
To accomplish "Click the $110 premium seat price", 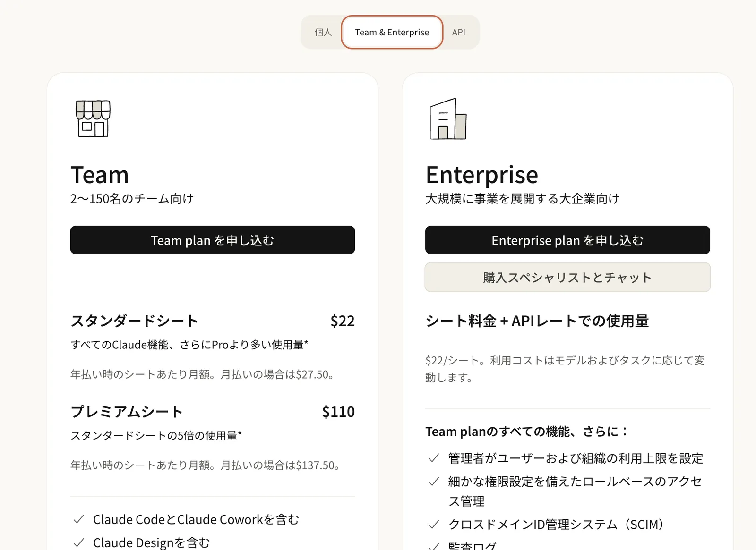I will point(338,412).
